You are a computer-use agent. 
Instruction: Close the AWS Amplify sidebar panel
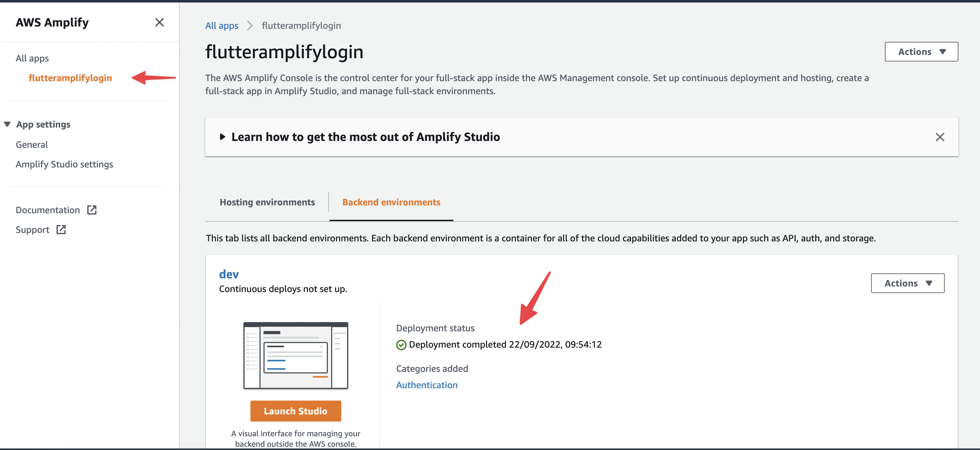pos(160,23)
